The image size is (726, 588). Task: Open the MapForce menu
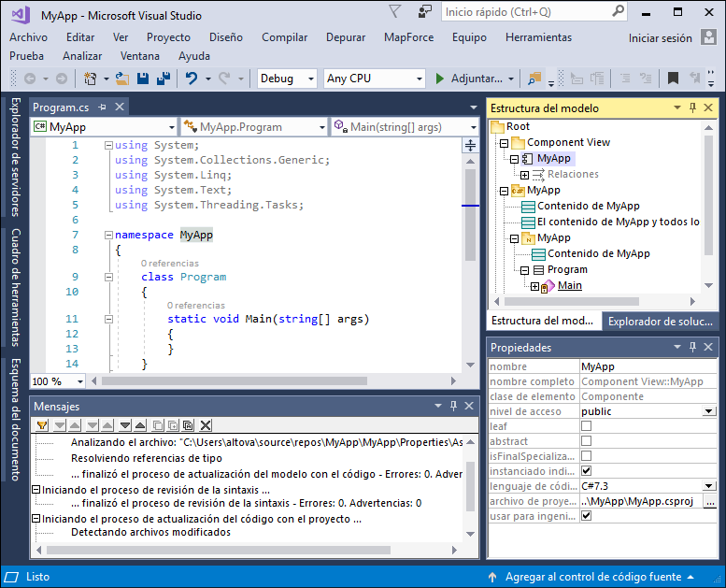(x=408, y=37)
